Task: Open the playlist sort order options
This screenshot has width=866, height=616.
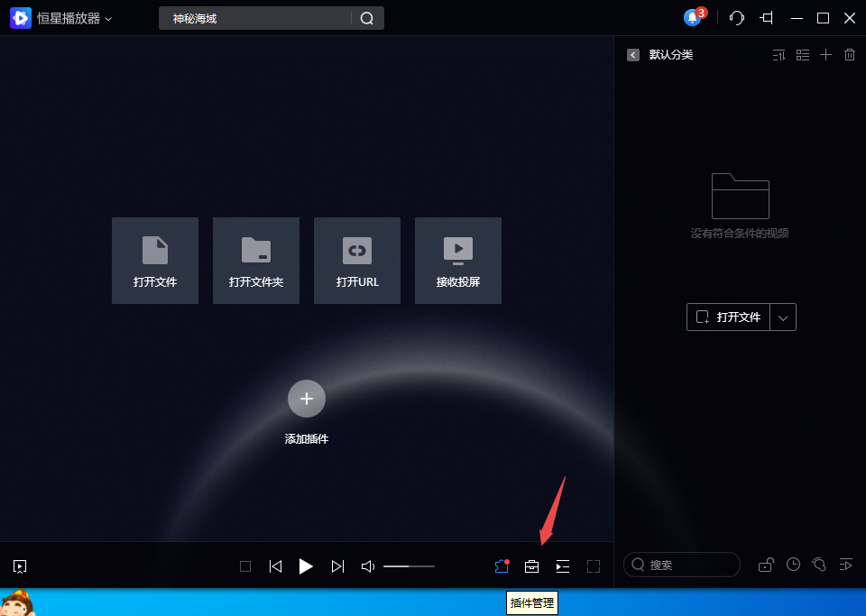Action: [x=779, y=55]
